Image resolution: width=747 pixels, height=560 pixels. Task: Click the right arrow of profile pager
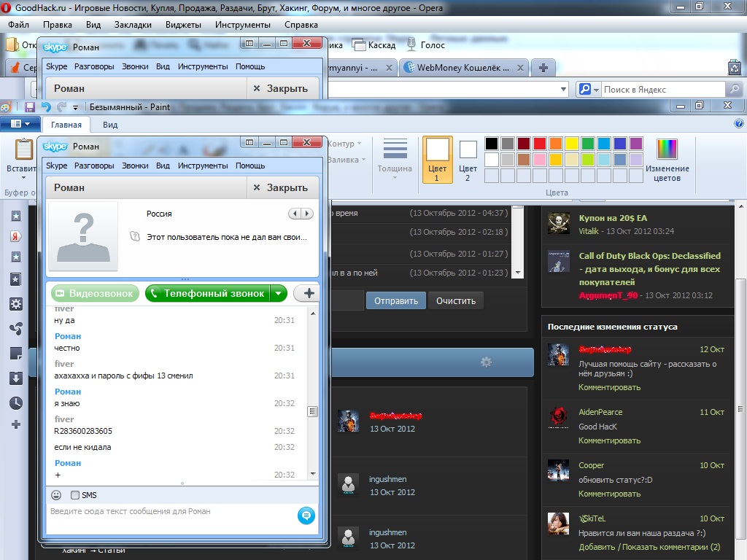tap(307, 214)
